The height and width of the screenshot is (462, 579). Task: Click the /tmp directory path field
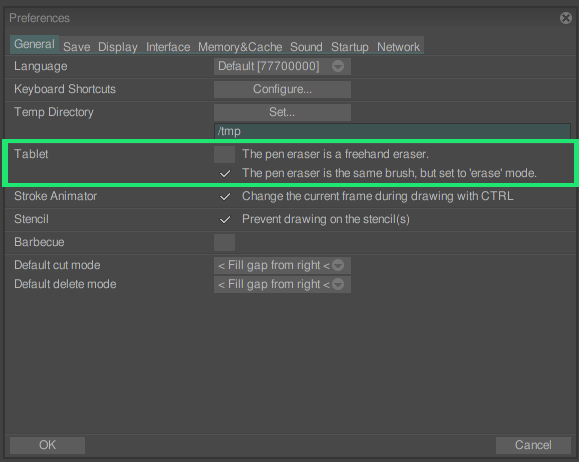392,131
